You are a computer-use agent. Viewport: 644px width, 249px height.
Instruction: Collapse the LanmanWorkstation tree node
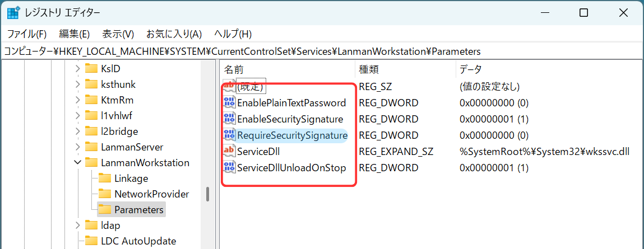[77, 163]
